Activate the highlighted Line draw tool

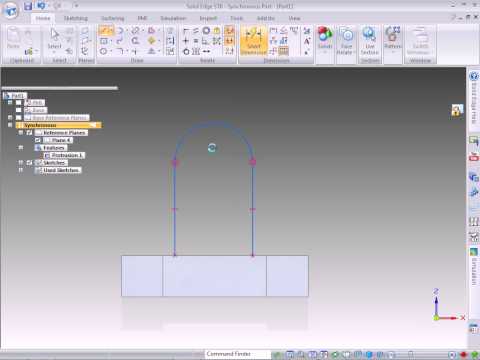tap(106, 31)
